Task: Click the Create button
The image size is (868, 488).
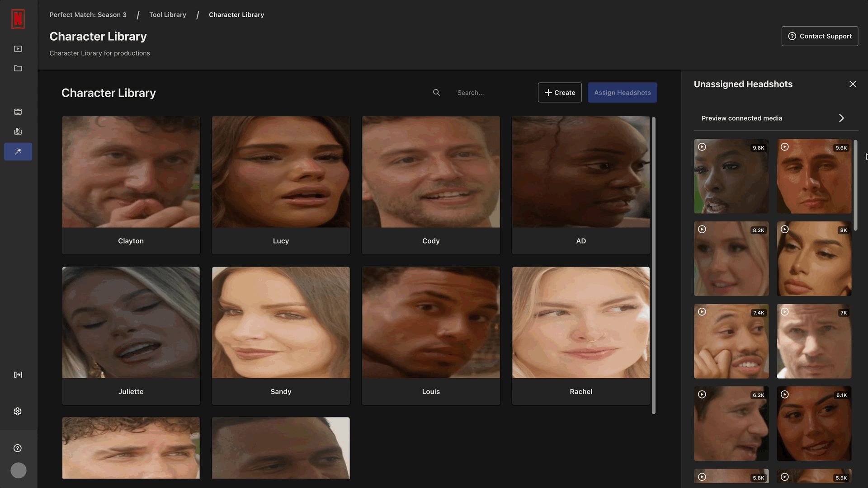Action: [560, 93]
